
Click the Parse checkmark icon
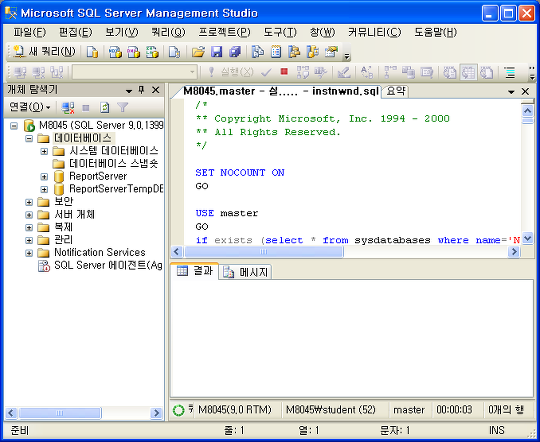pyautogui.click(x=266, y=72)
